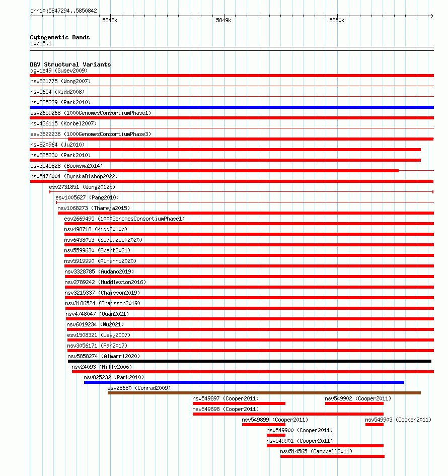
Task: Select the 10p15.1 cytogenetic band
Action: (41, 44)
